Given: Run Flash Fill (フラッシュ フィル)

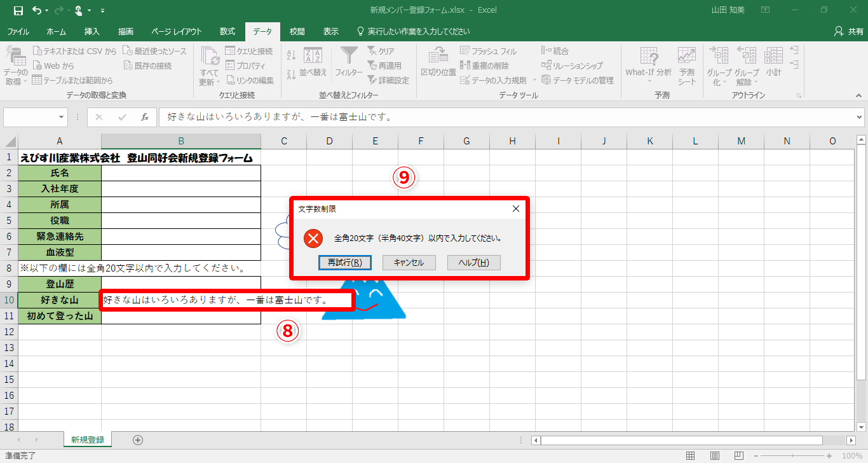Looking at the screenshot, I should (488, 51).
